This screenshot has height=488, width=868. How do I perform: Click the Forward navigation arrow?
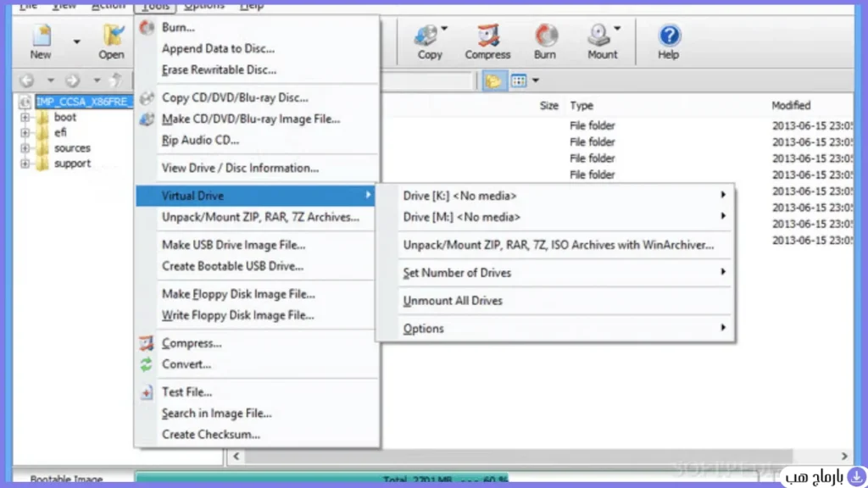tap(73, 80)
